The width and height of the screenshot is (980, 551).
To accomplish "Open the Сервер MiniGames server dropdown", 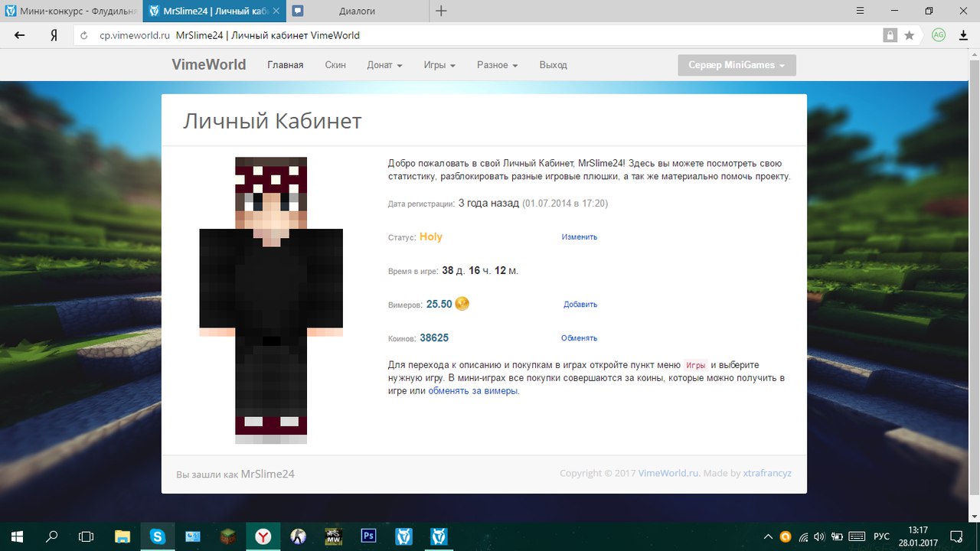I will [x=737, y=65].
